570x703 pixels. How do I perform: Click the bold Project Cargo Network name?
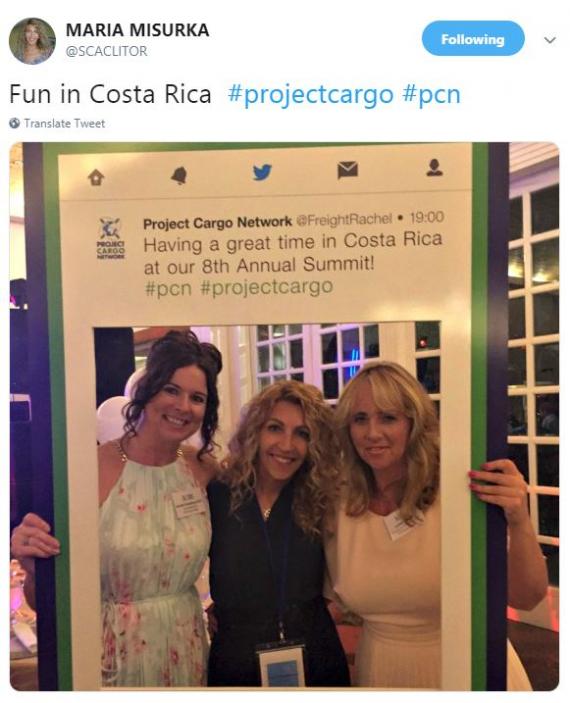point(218,222)
